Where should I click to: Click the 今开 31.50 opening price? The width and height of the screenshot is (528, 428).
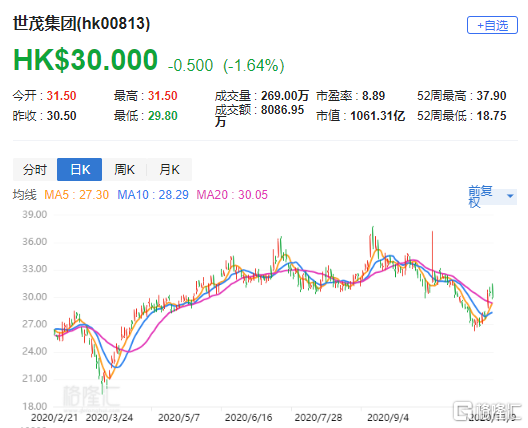point(44,96)
